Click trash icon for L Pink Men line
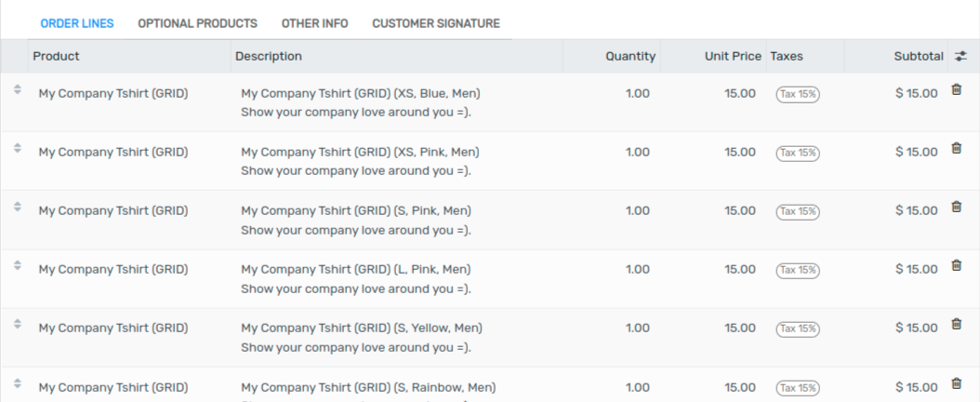 coord(957,265)
